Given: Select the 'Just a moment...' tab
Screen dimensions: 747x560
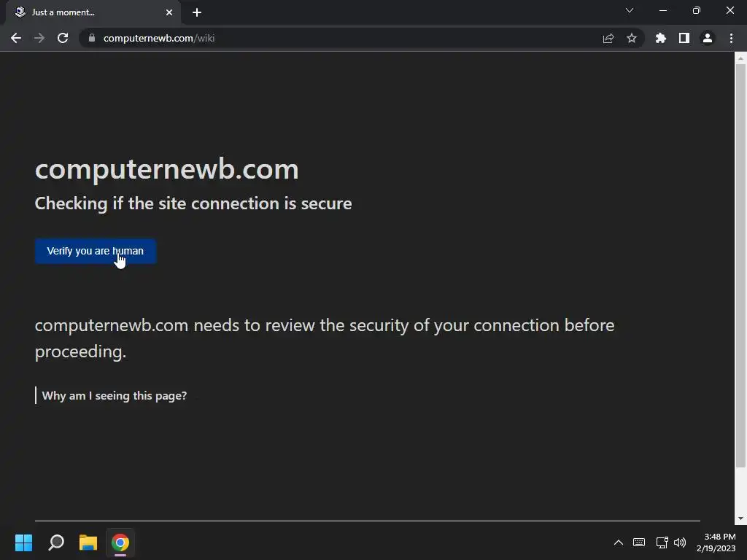Looking at the screenshot, I should pyautogui.click(x=93, y=12).
